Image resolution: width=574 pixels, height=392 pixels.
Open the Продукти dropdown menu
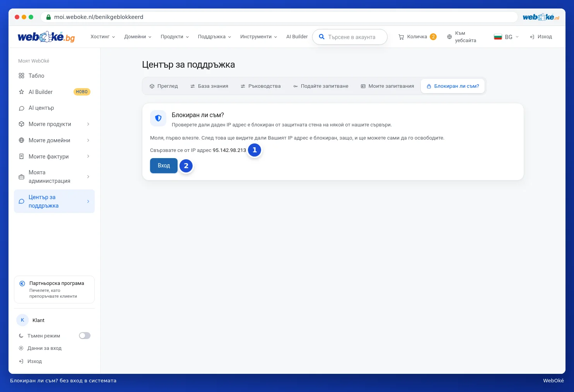click(x=175, y=37)
